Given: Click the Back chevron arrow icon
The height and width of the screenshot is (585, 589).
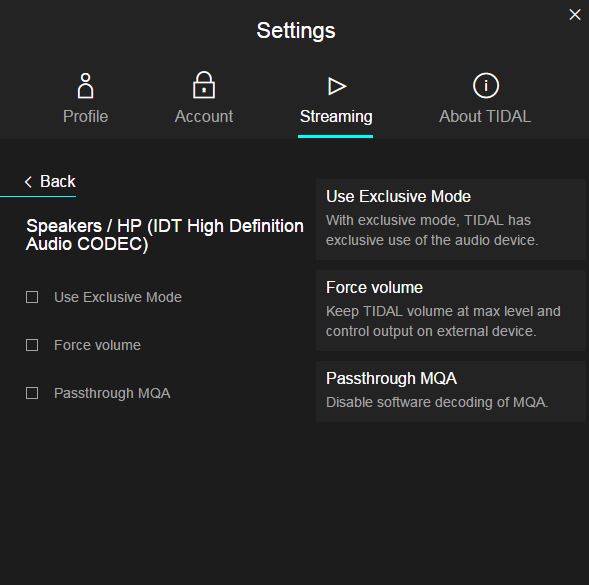Looking at the screenshot, I should click(28, 182).
